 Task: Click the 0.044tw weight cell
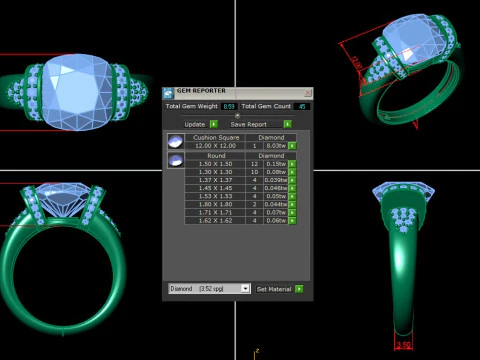(276, 204)
